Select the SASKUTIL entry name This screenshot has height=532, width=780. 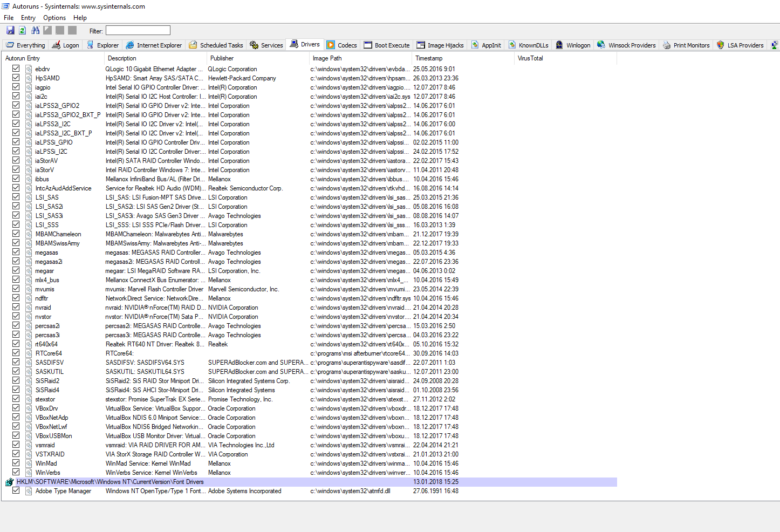[49, 372]
